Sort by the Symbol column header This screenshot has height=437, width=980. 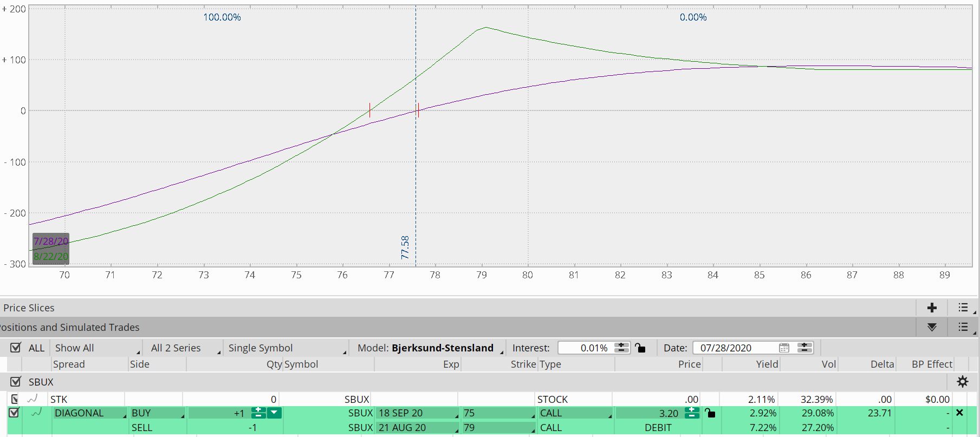tap(301, 364)
